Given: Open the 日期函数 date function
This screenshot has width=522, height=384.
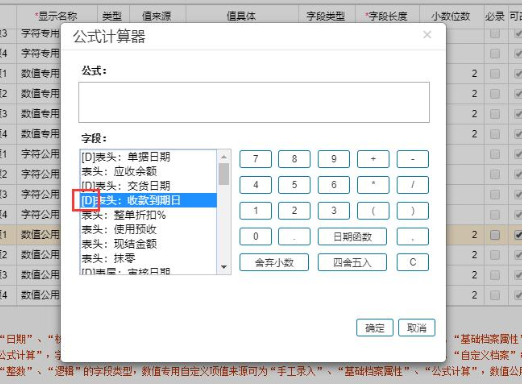Looking at the screenshot, I should pyautogui.click(x=352, y=237).
